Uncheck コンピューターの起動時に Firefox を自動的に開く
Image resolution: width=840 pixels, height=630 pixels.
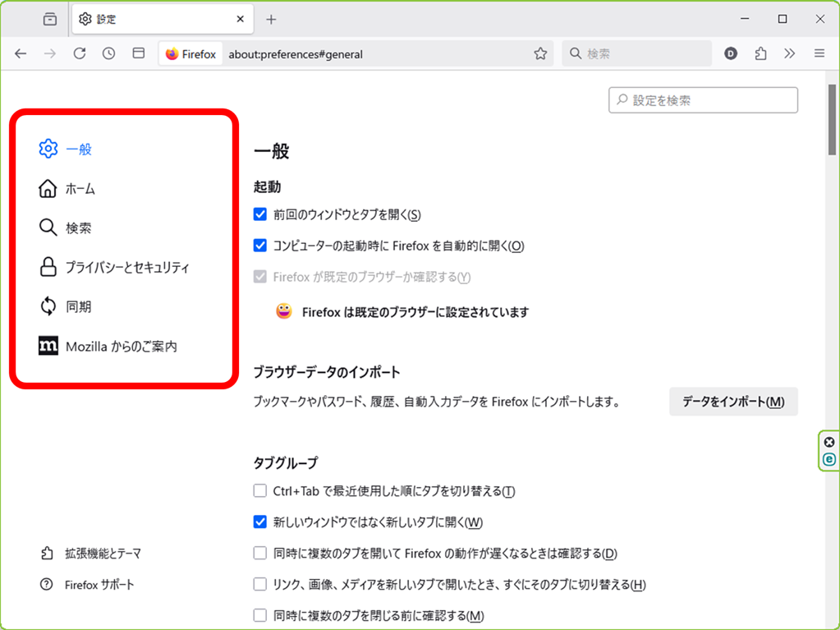[x=259, y=246]
